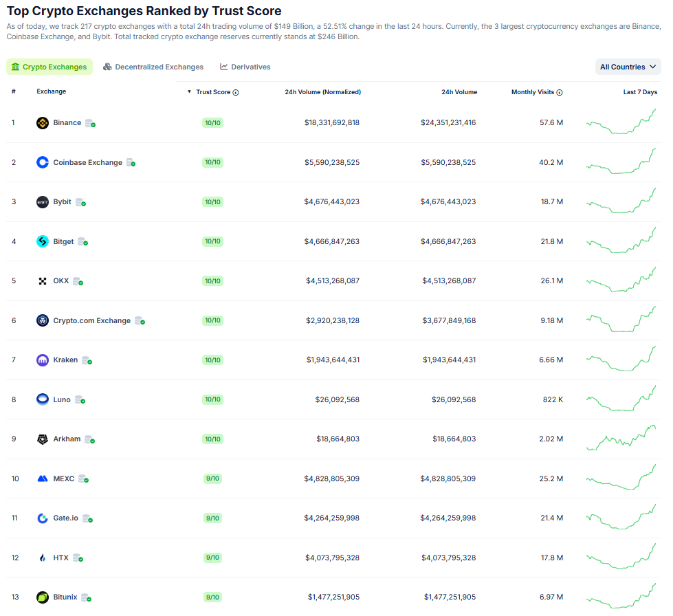Sort by the # rank column header
The width and height of the screenshot is (673, 616).
click(x=14, y=91)
